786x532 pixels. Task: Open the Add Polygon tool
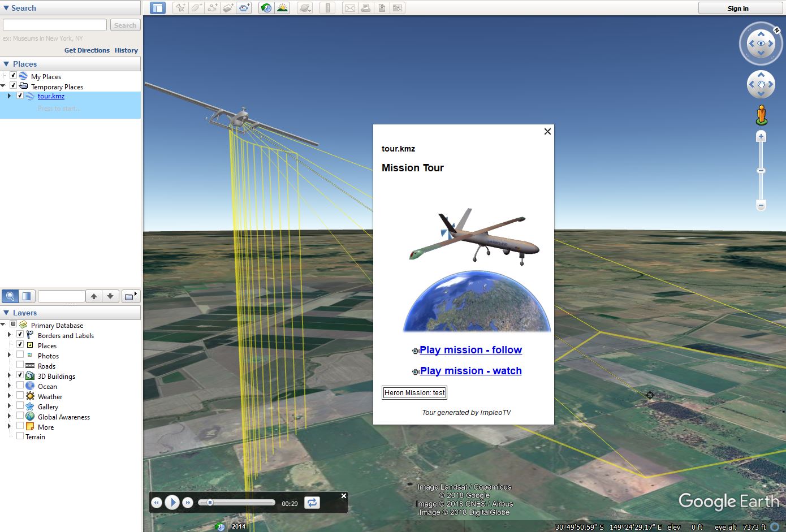pyautogui.click(x=197, y=8)
